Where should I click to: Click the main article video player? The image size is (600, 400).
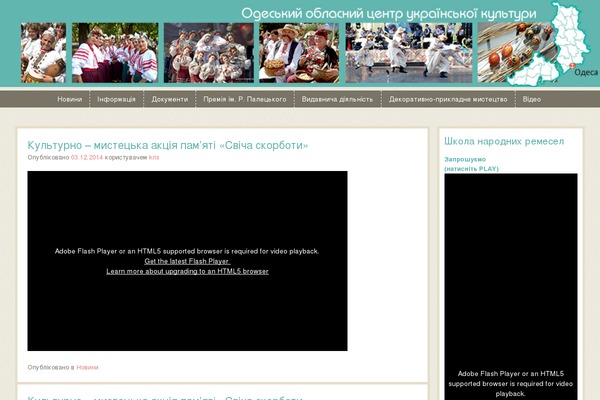click(188, 261)
